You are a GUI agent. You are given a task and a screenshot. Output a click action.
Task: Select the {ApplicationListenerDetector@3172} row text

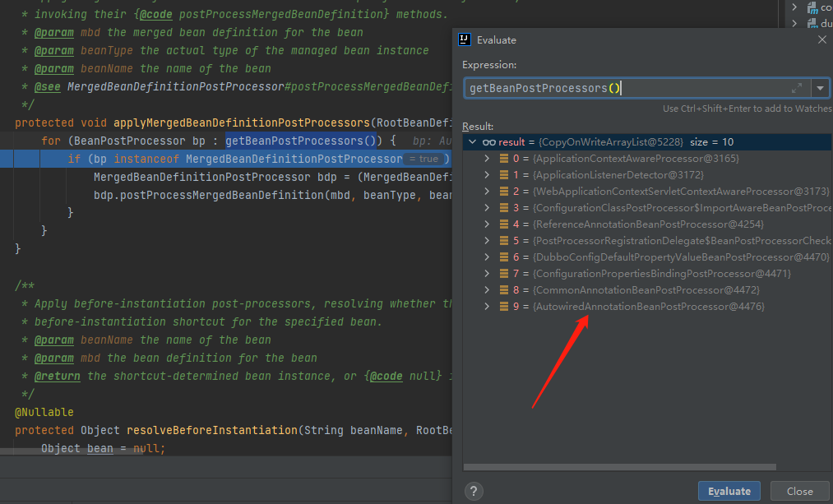coord(618,175)
